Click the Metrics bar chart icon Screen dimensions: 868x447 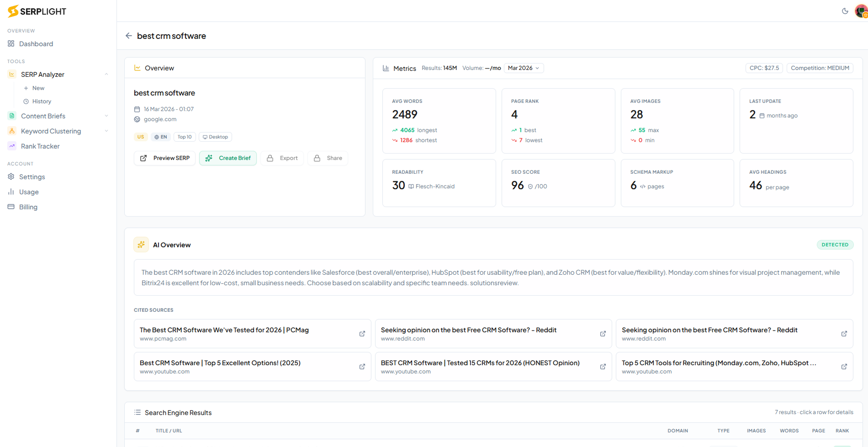(x=386, y=68)
